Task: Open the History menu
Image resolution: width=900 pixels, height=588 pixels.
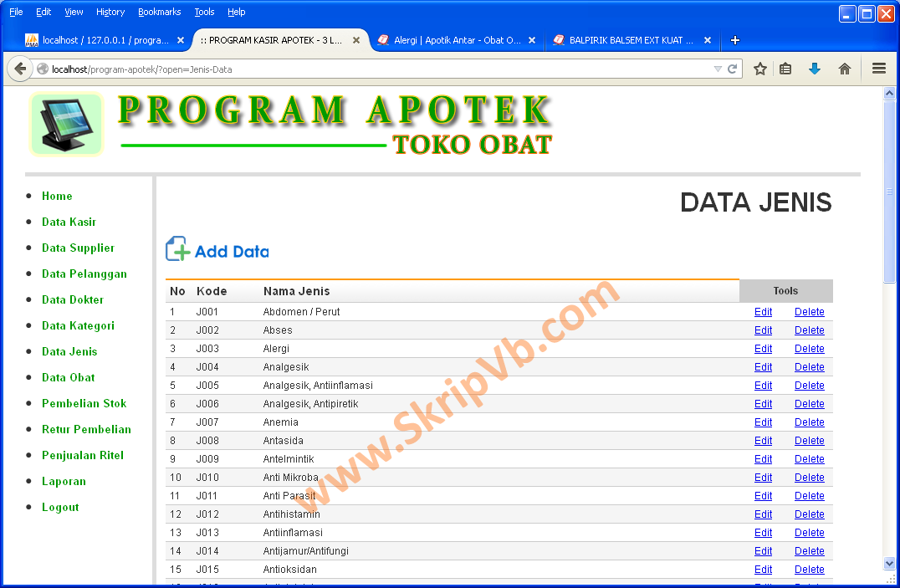Action: tap(110, 12)
